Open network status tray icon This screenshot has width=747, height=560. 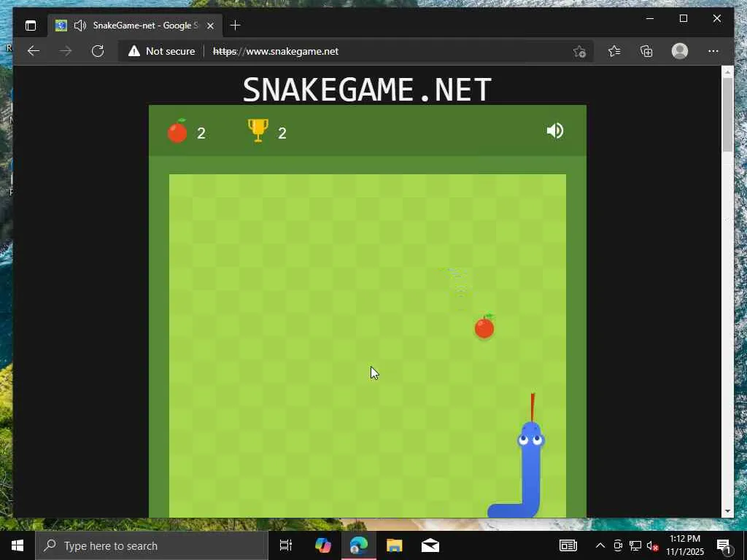point(635,545)
